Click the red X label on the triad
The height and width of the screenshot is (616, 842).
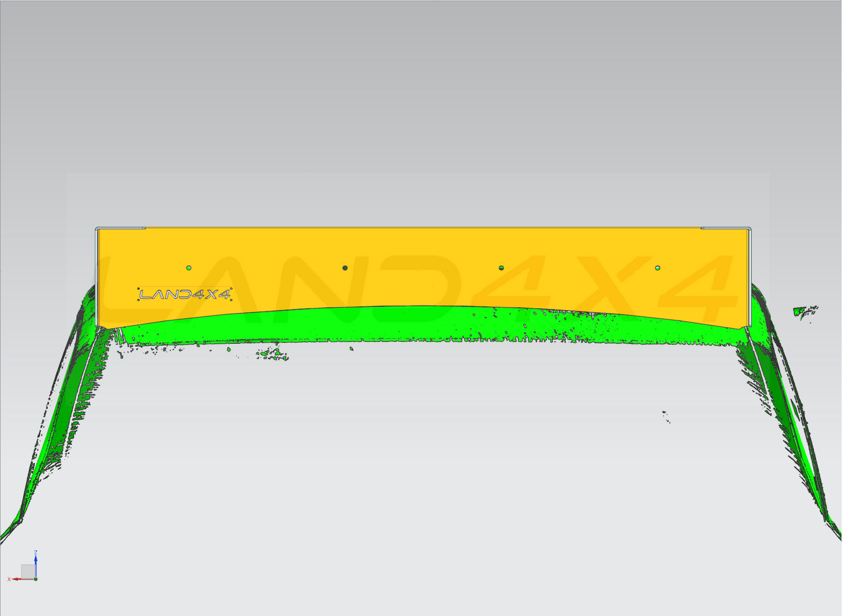click(x=9, y=579)
